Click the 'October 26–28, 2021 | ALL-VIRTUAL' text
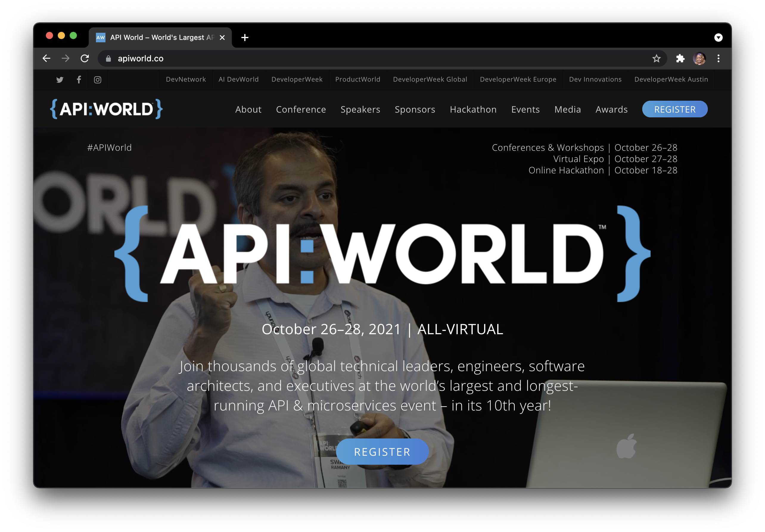 coord(382,329)
